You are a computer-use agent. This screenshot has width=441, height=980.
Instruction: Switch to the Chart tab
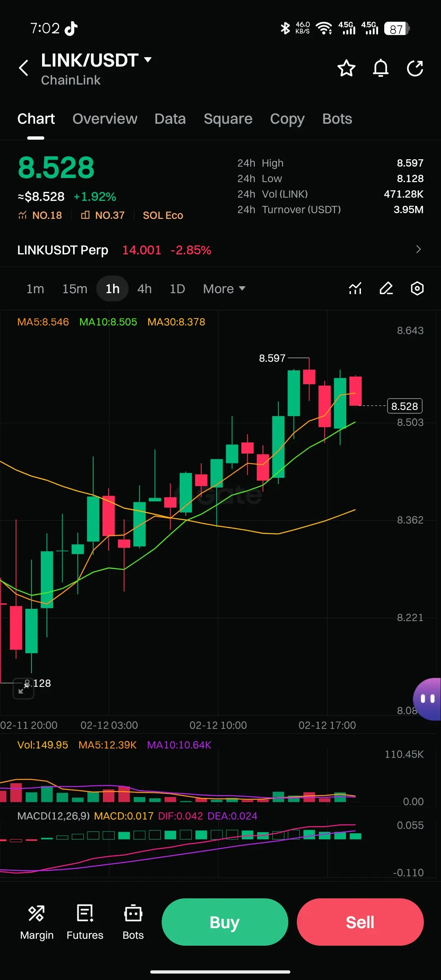click(36, 119)
